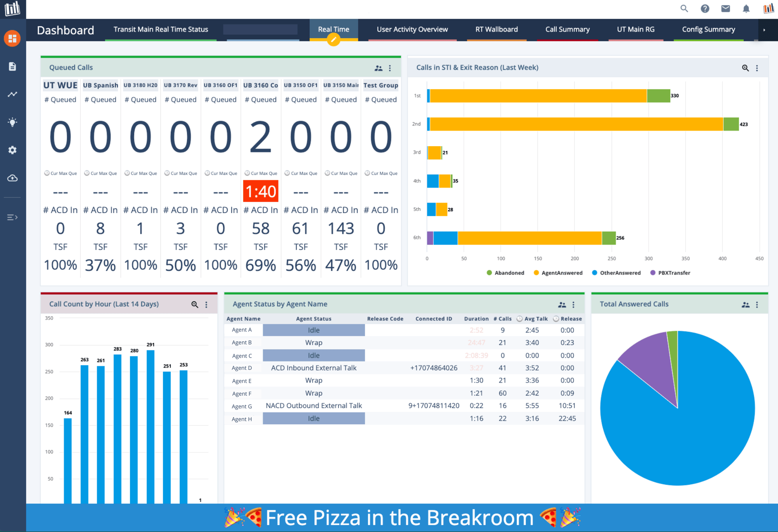Screen dimensions: 778x532
Task: Open the settings gear sidebar icon
Action: (x=12, y=150)
